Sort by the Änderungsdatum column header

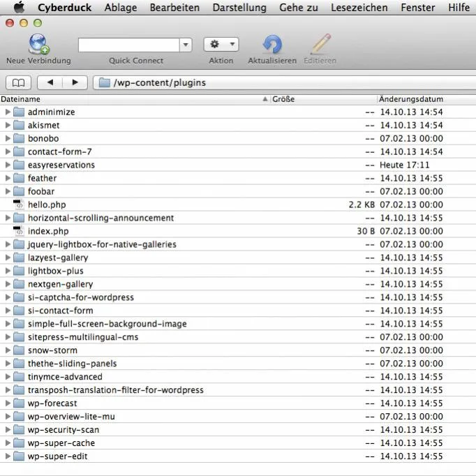(x=426, y=99)
